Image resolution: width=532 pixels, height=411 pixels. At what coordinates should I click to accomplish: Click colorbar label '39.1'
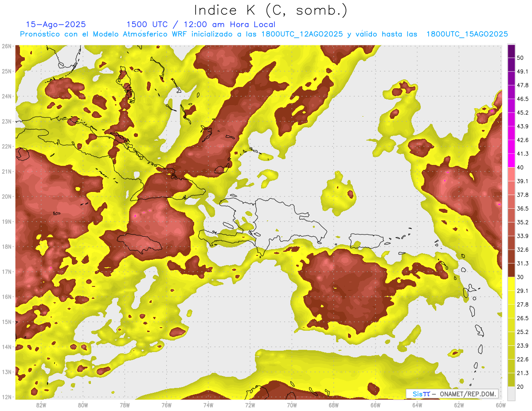tap(522, 181)
